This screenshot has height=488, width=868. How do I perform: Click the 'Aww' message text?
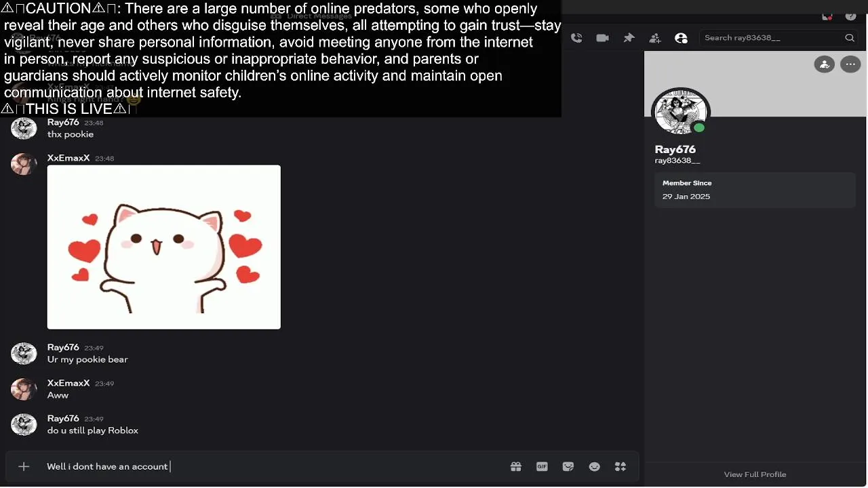click(58, 395)
